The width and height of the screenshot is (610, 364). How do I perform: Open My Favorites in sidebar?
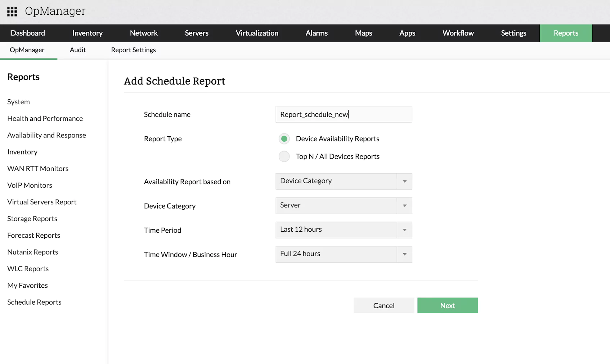[x=27, y=286]
